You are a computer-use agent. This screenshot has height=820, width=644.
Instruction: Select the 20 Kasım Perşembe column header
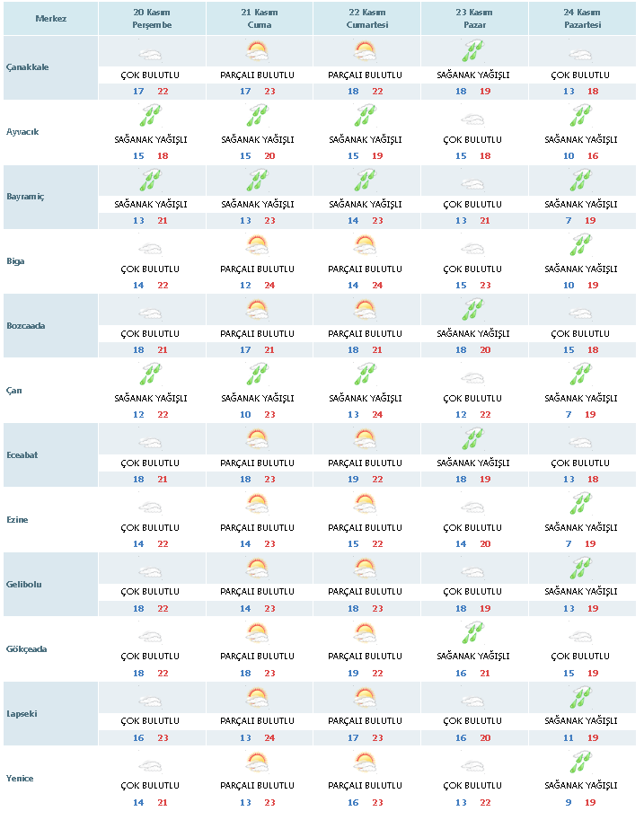151,19
